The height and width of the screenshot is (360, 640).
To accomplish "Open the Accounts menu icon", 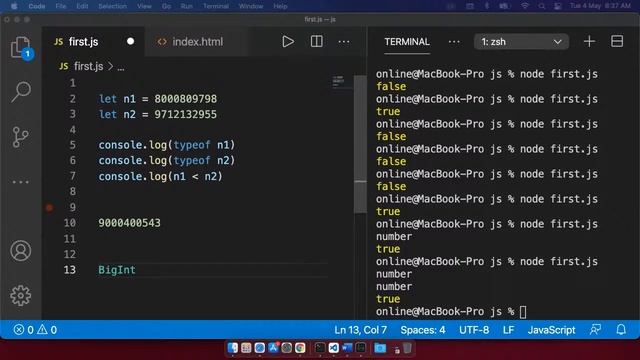I will (x=20, y=251).
